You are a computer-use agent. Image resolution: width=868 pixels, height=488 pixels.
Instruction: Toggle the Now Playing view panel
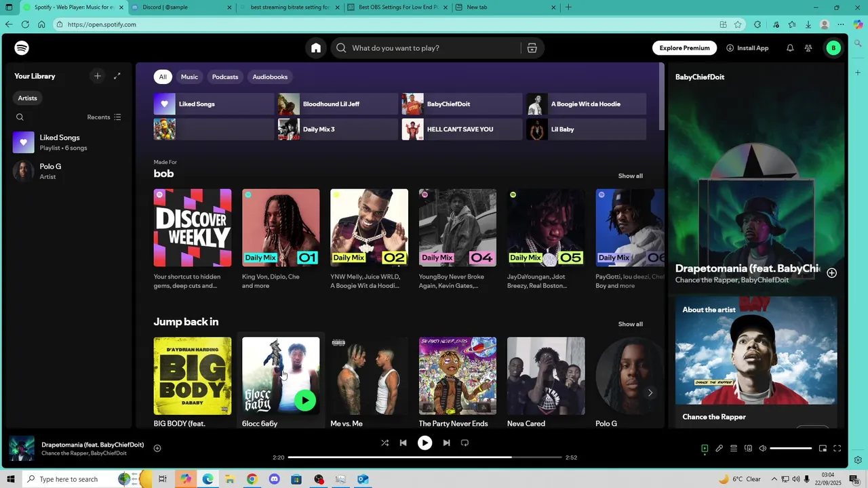[x=705, y=448]
